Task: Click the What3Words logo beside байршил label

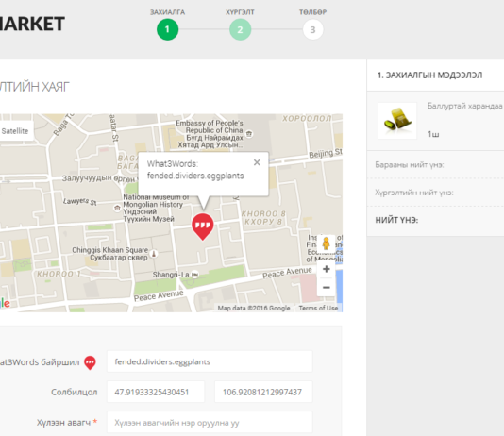Action: click(x=90, y=363)
